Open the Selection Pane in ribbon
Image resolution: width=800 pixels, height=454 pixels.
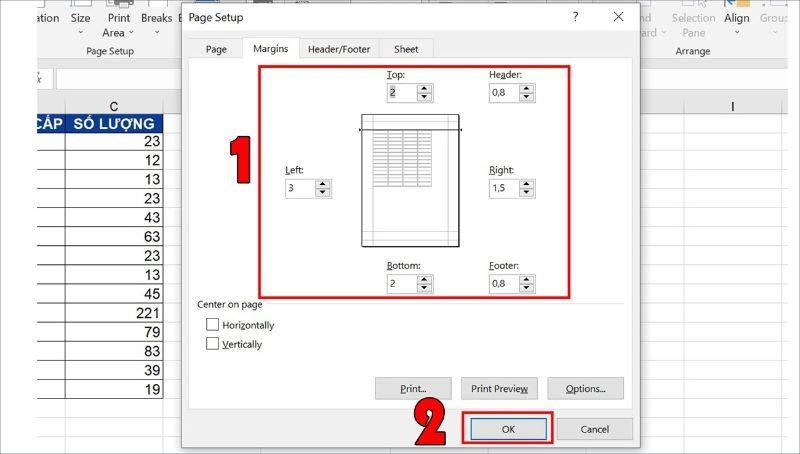(693, 24)
